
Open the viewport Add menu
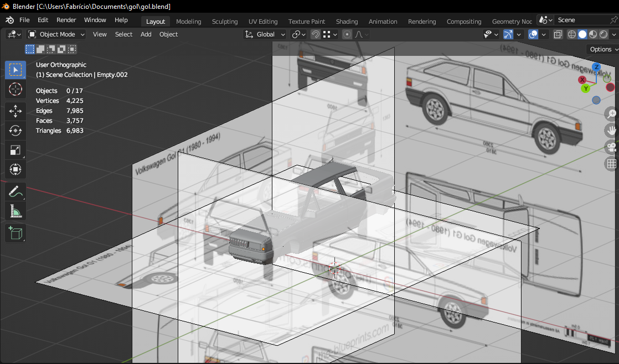pyautogui.click(x=146, y=35)
